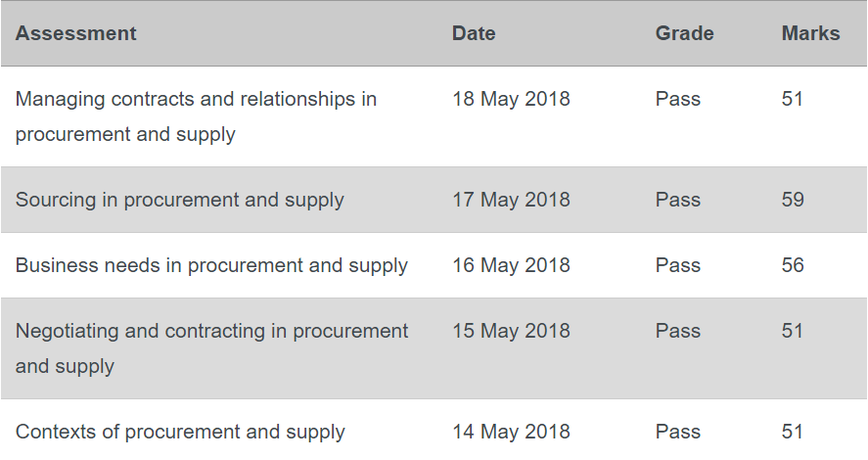Select Managing contracts and relationships assessment

[196, 116]
